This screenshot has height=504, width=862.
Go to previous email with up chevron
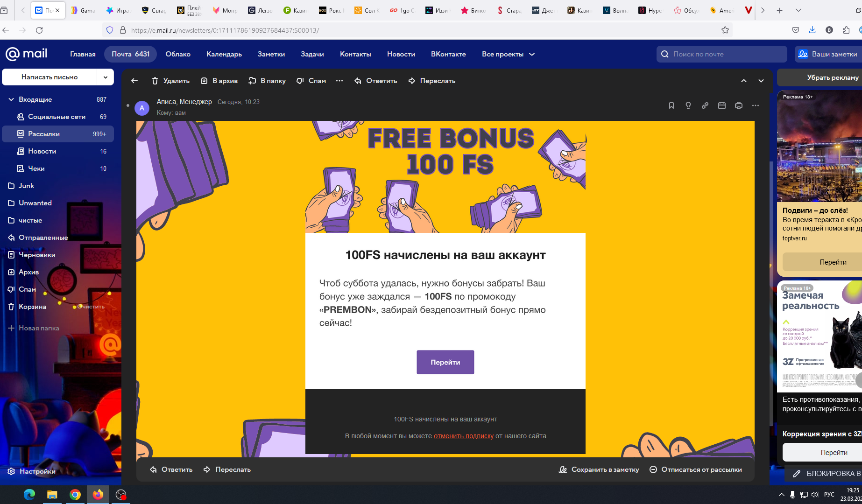(x=744, y=81)
